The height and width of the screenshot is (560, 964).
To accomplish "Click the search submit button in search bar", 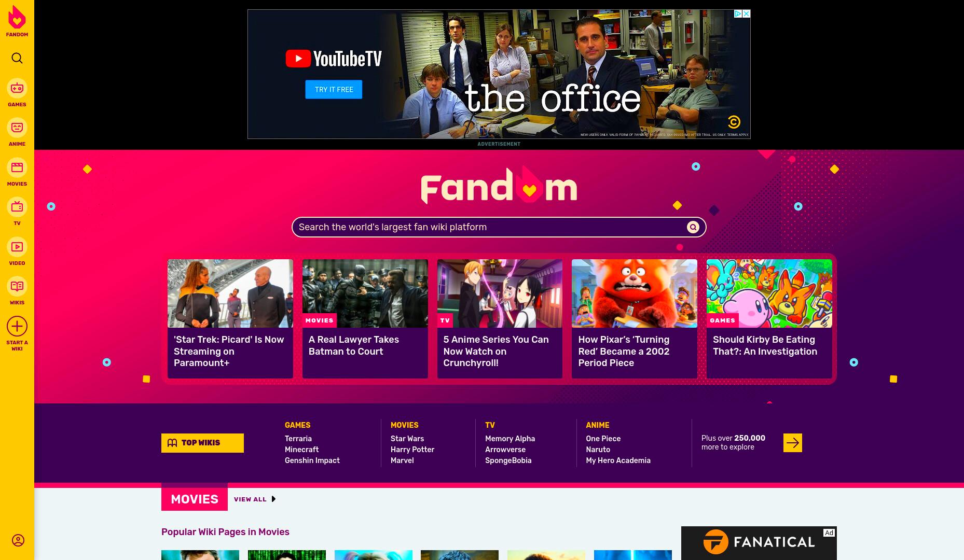I will [693, 227].
